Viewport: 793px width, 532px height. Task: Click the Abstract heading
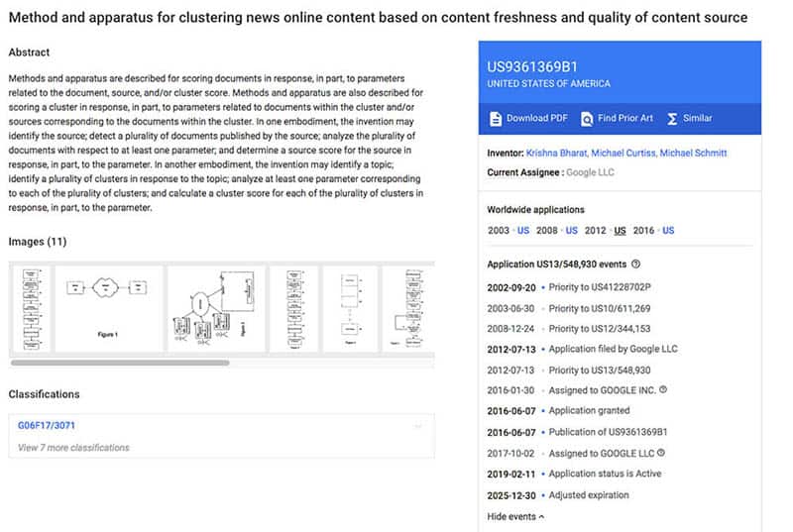(29, 53)
